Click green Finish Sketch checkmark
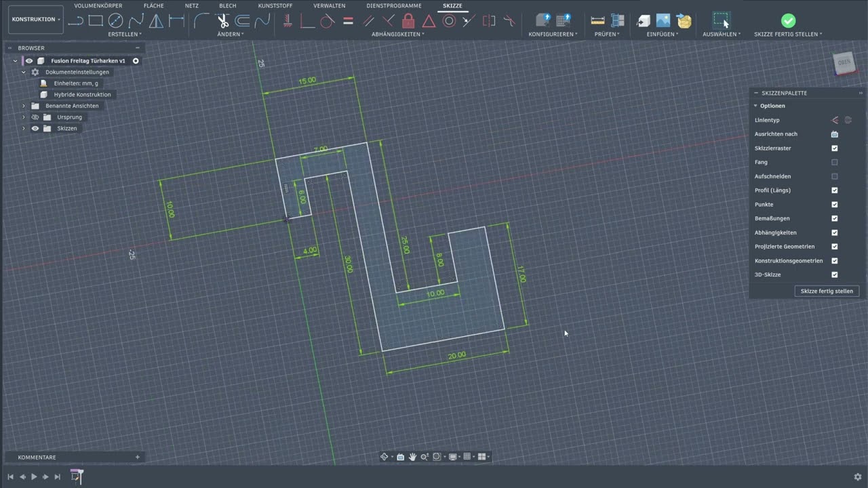The width and height of the screenshot is (868, 488). (x=788, y=21)
